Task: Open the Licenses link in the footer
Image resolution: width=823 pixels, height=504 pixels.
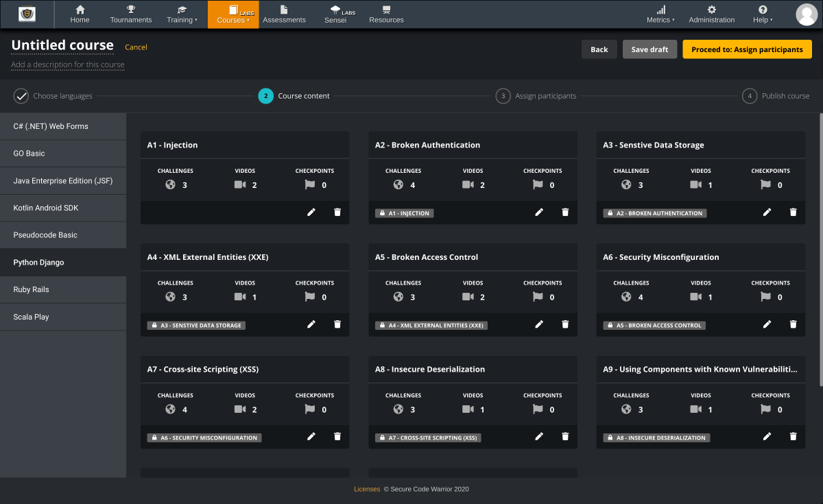Action: 367,489
